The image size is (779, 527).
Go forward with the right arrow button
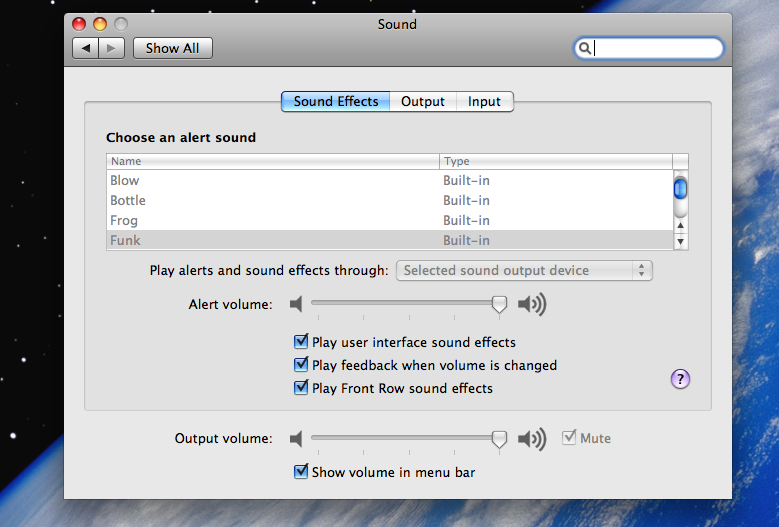pyautogui.click(x=111, y=48)
